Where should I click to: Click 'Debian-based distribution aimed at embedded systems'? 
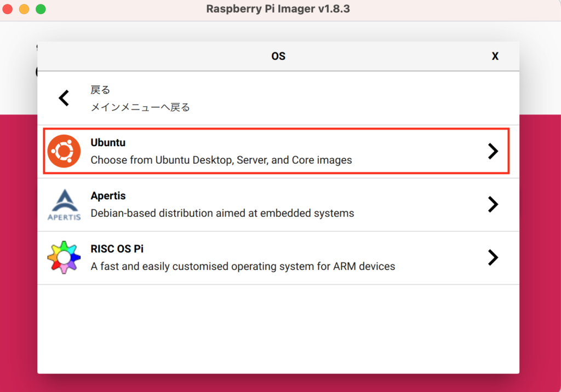coord(222,213)
